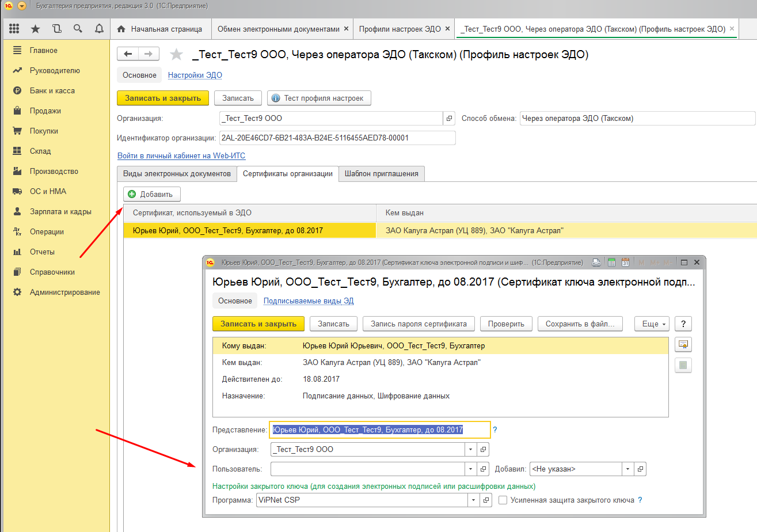Expand the 'Добавил' dropdown arrow
This screenshot has height=532, width=757.
[627, 469]
